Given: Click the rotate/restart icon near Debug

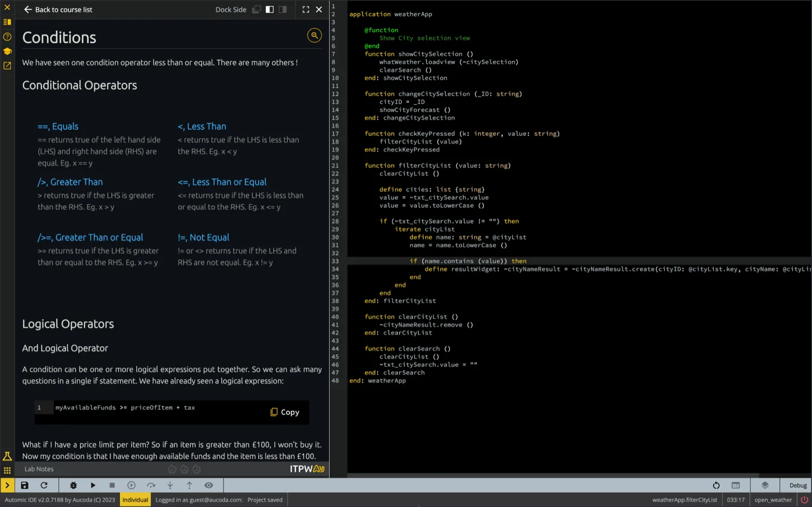Looking at the screenshot, I should click(x=716, y=485).
